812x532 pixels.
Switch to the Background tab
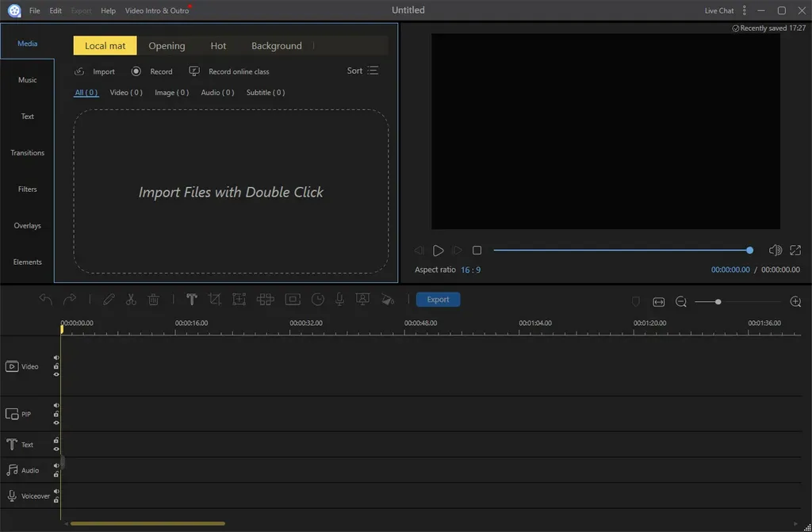(277, 45)
